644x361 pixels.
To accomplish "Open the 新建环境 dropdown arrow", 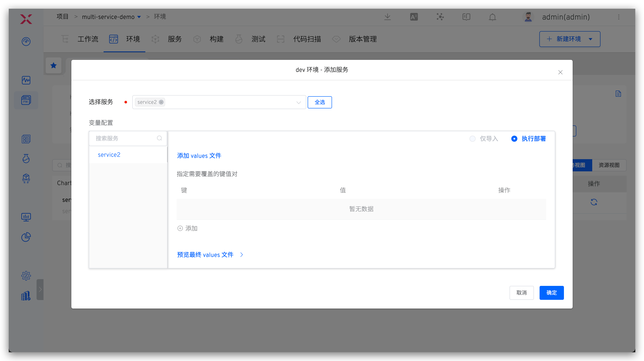I will [591, 39].
